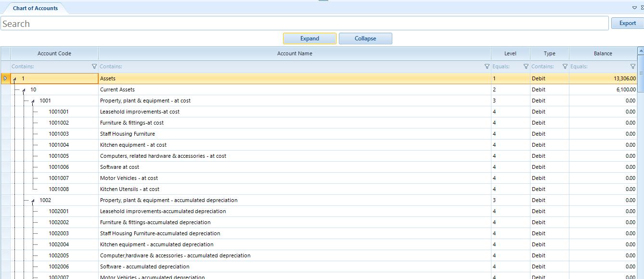The width and height of the screenshot is (644, 279).
Task: Click the Account Code column filter icon
Action: [94, 66]
